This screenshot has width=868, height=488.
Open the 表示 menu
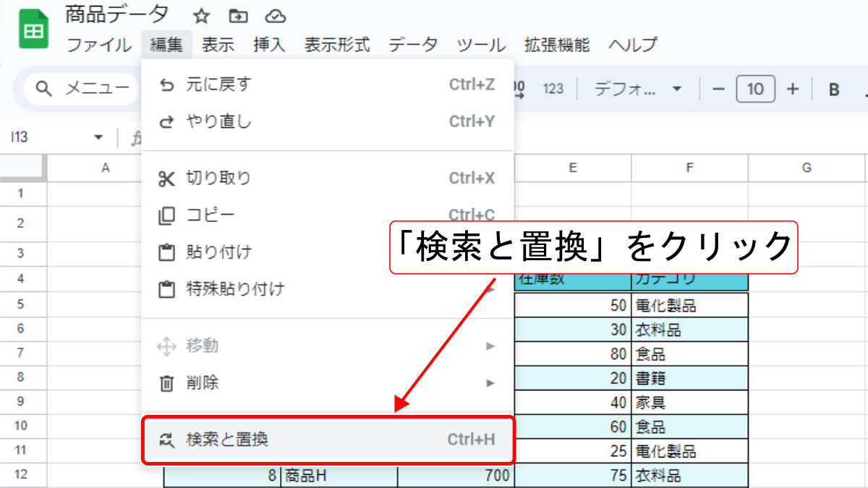click(218, 45)
